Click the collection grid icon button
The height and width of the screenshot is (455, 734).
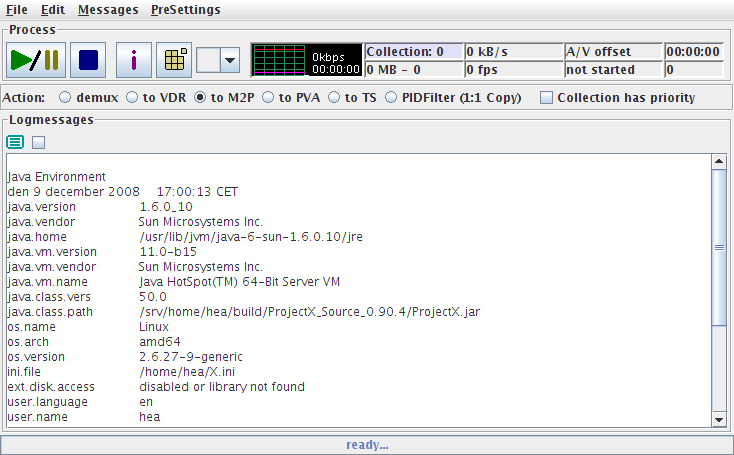tap(175, 60)
